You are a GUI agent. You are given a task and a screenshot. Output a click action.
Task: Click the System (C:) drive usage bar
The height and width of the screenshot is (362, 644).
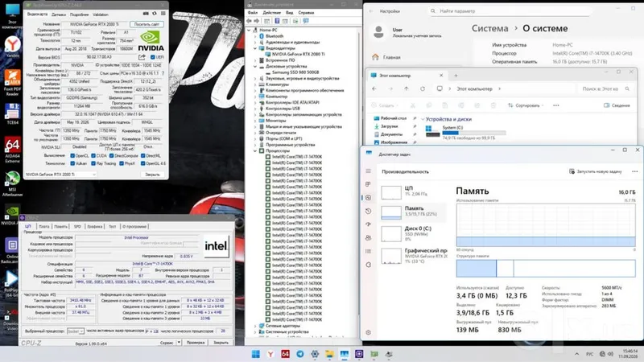(x=474, y=133)
